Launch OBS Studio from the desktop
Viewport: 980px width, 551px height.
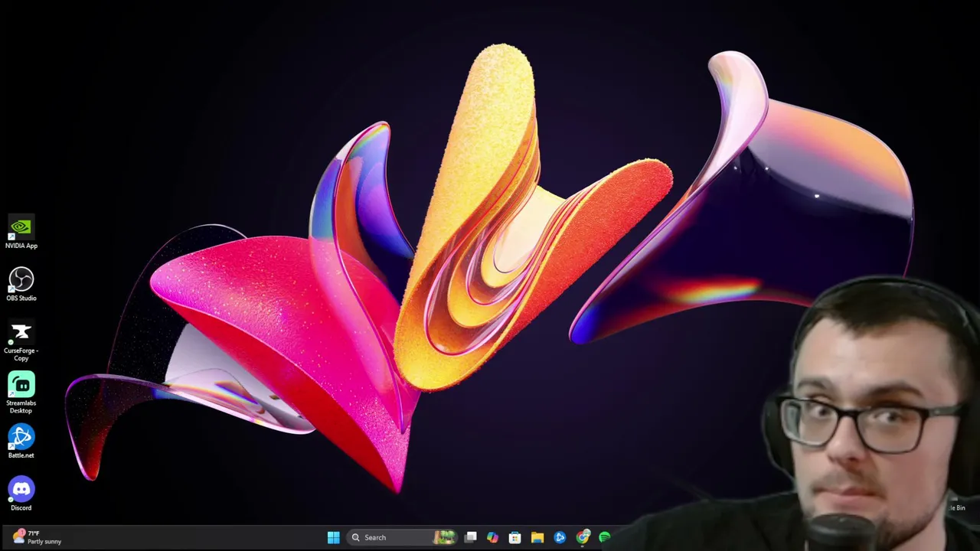[x=21, y=285]
